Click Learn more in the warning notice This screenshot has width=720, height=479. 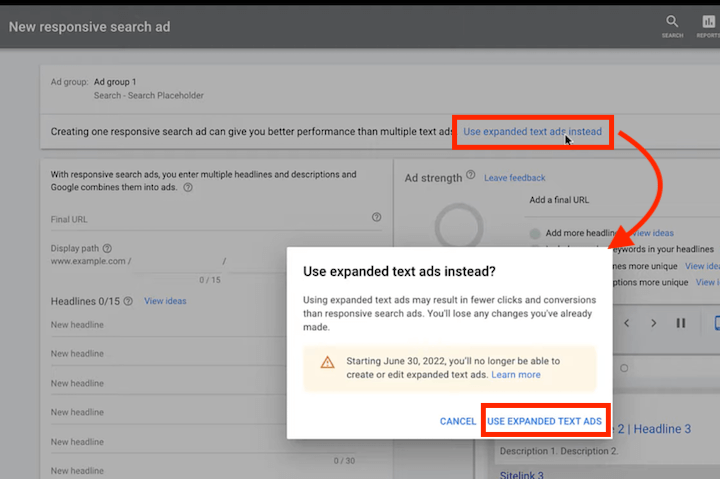tap(516, 375)
